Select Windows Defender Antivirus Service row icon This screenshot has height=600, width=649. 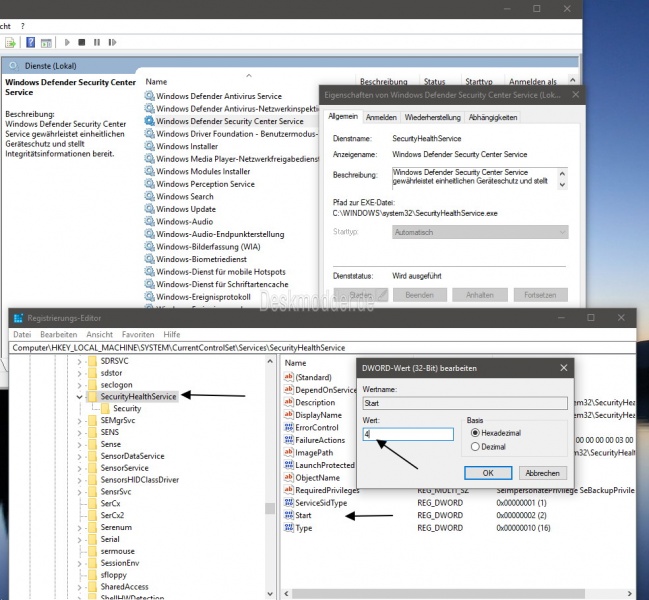click(x=149, y=96)
